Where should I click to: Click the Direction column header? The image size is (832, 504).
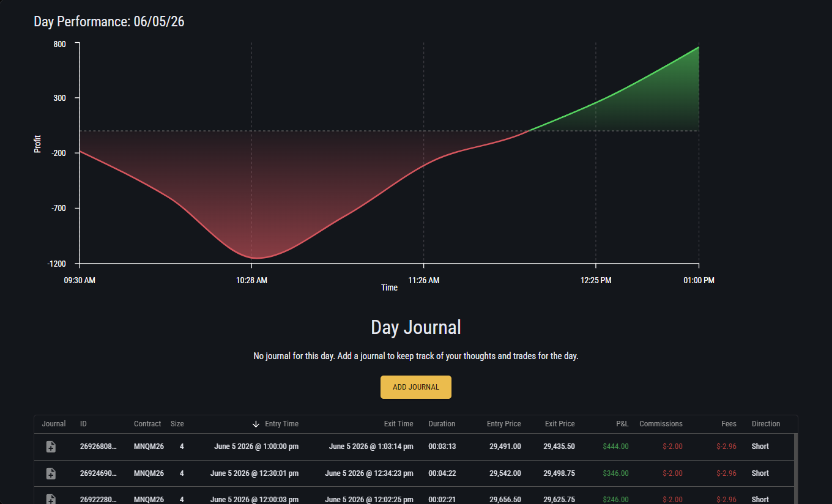(x=766, y=424)
